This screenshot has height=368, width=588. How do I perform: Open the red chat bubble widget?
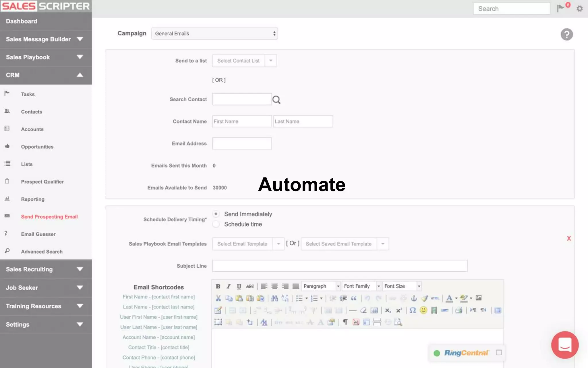click(x=565, y=345)
